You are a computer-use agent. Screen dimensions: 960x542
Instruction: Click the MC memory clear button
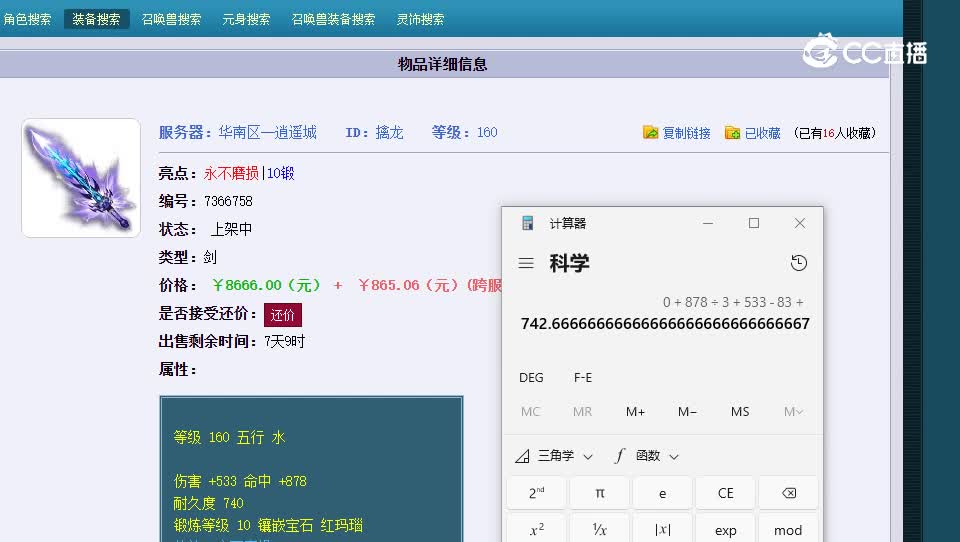coord(530,412)
